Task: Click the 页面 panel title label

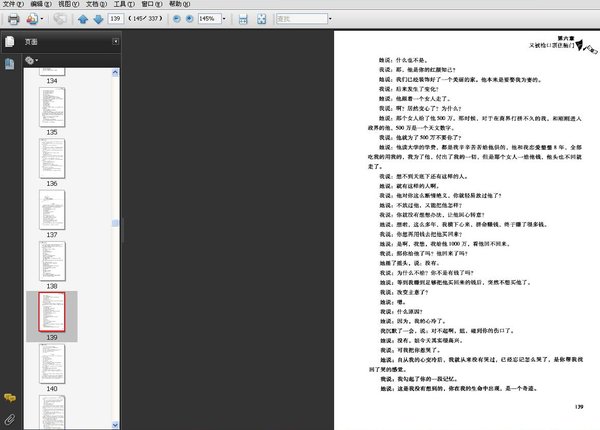Action: (x=31, y=42)
